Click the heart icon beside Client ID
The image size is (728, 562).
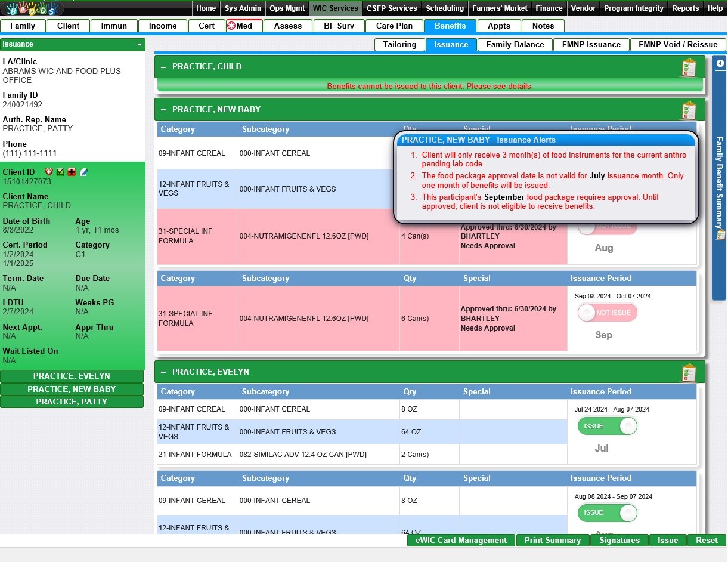tap(49, 172)
